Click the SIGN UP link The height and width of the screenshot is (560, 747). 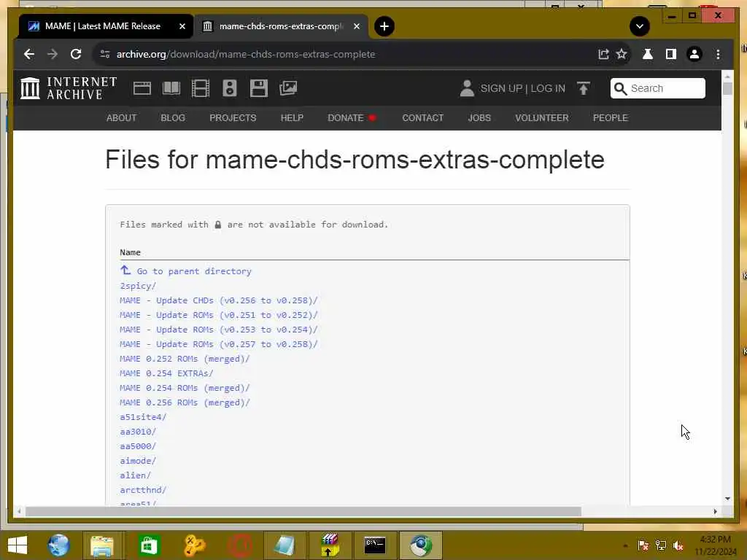(x=501, y=88)
